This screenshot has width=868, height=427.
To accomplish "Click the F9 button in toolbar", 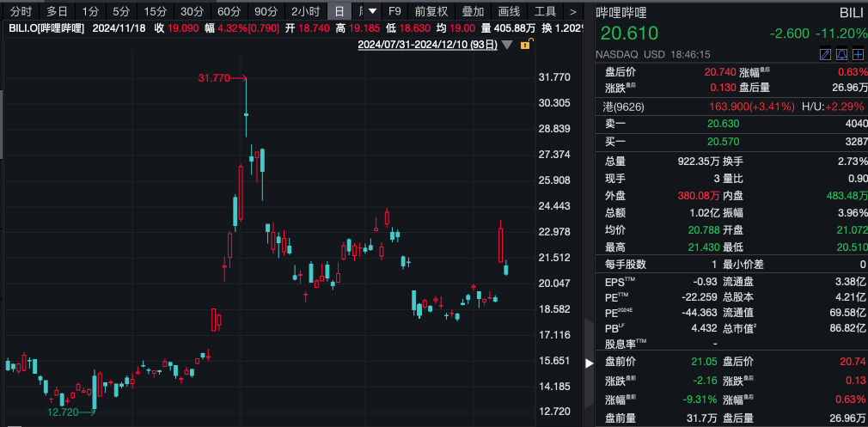I will tap(394, 11).
